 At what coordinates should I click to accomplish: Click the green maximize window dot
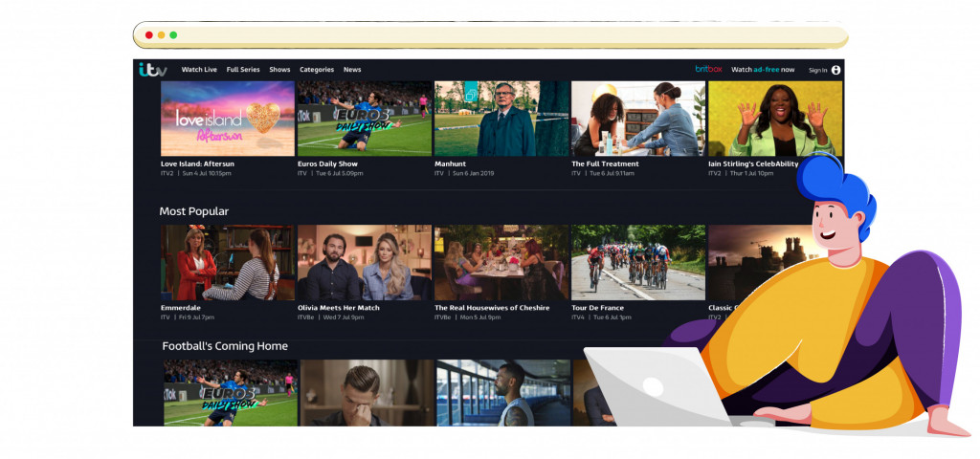pyautogui.click(x=173, y=35)
